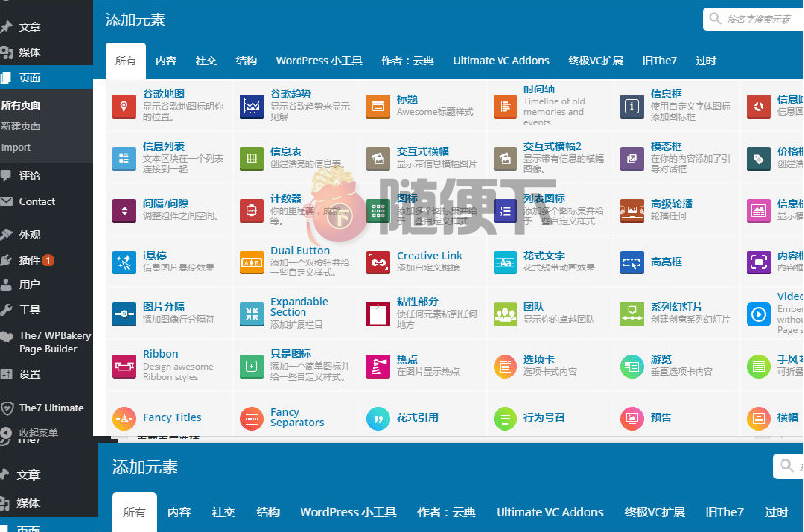The height and width of the screenshot is (532, 804).
Task: Insert the 时间轴 timeline element
Action: pos(505,107)
